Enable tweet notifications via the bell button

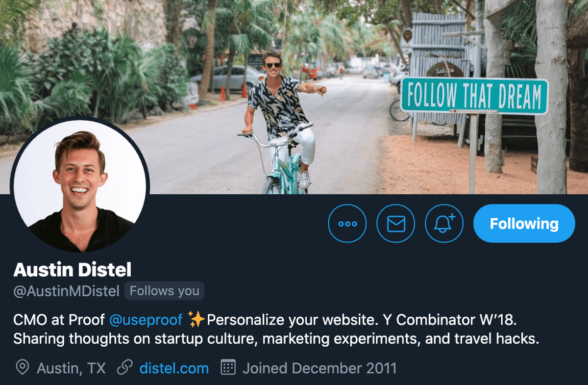[444, 223]
